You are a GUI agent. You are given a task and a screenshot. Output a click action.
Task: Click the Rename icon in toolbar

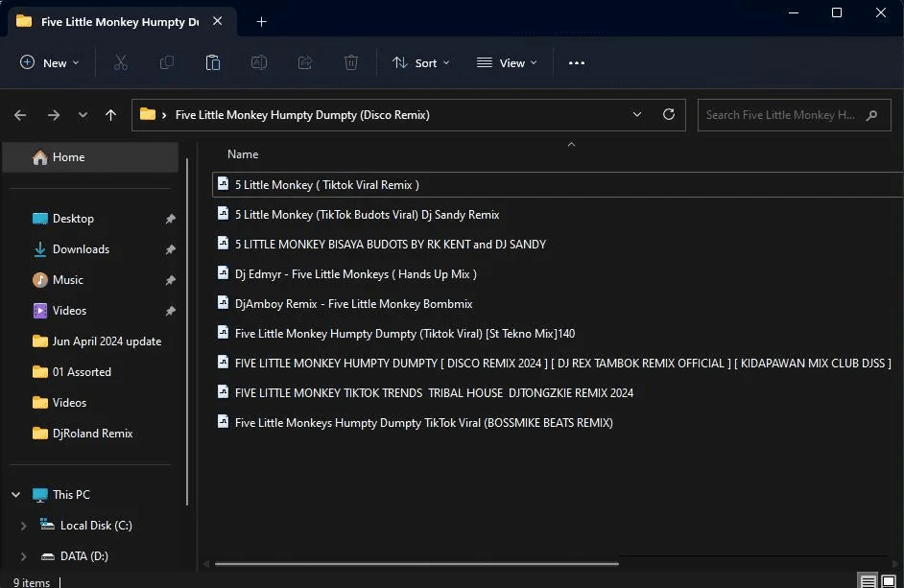(x=259, y=63)
